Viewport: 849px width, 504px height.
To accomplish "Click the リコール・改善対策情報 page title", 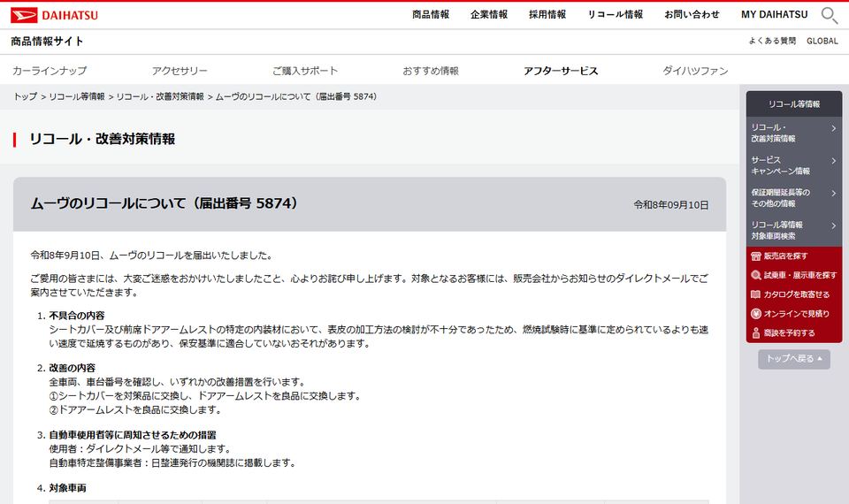I will pos(102,139).
